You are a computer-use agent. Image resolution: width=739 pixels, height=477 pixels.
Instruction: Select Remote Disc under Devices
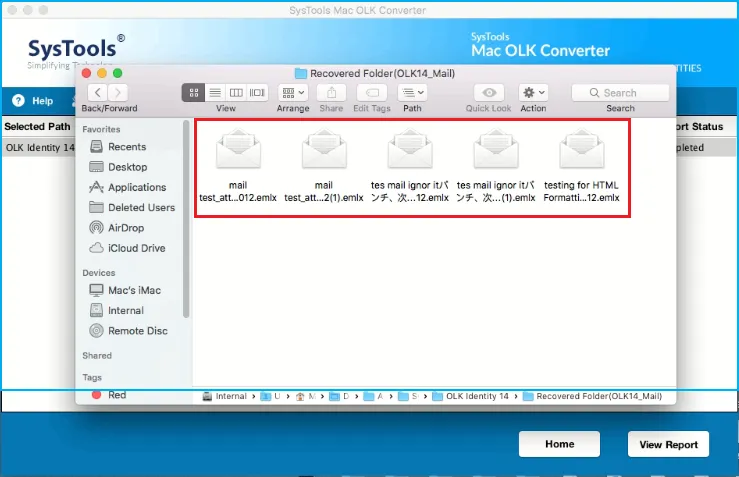pos(138,331)
